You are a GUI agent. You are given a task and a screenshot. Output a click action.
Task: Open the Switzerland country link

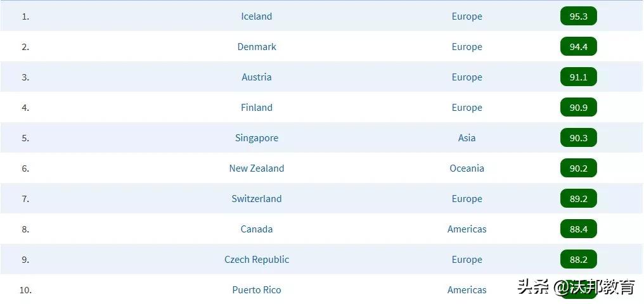tap(257, 199)
